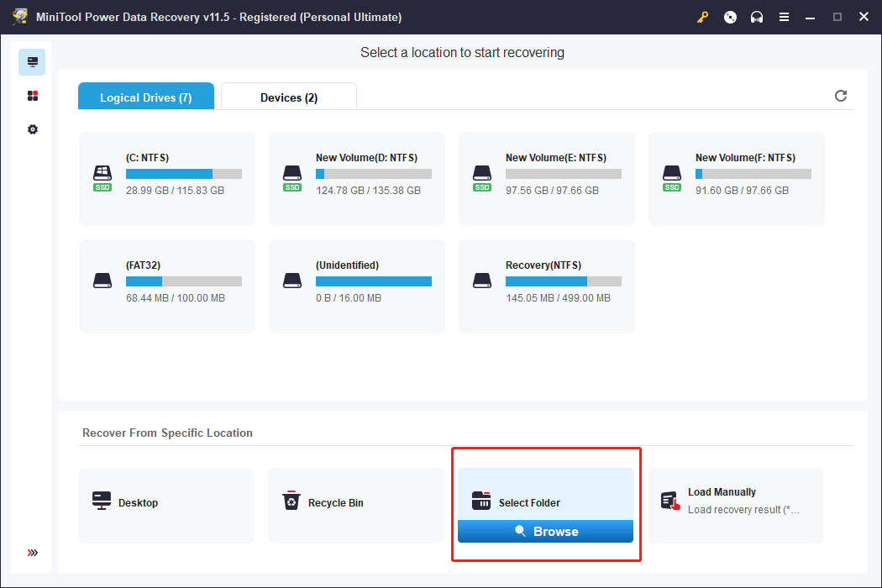This screenshot has width=882, height=588.
Task: Select "New Volume(F: NTFS)" label
Action: click(x=745, y=158)
